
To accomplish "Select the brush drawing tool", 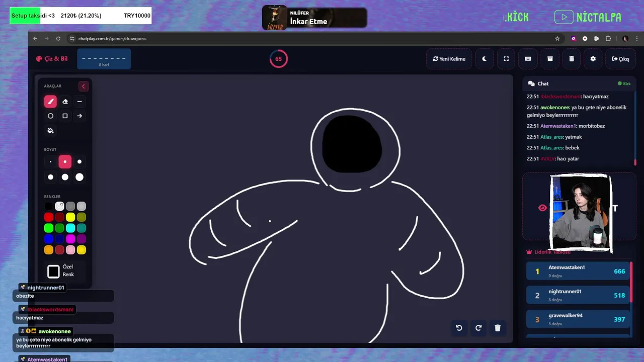I will [50, 102].
